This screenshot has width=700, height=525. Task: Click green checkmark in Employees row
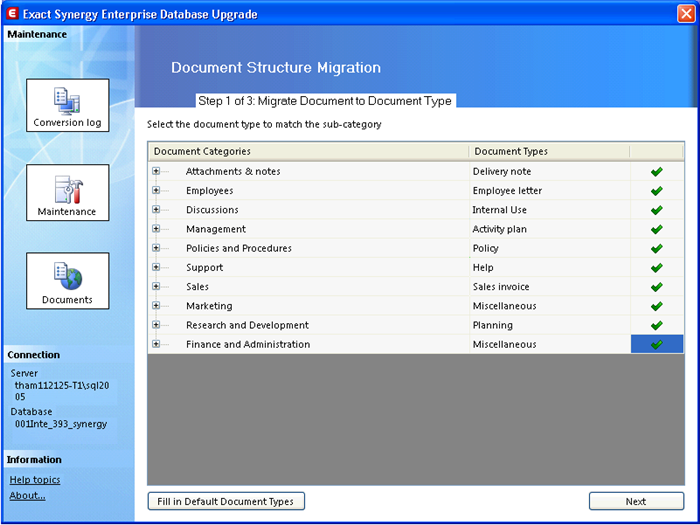[x=656, y=191]
